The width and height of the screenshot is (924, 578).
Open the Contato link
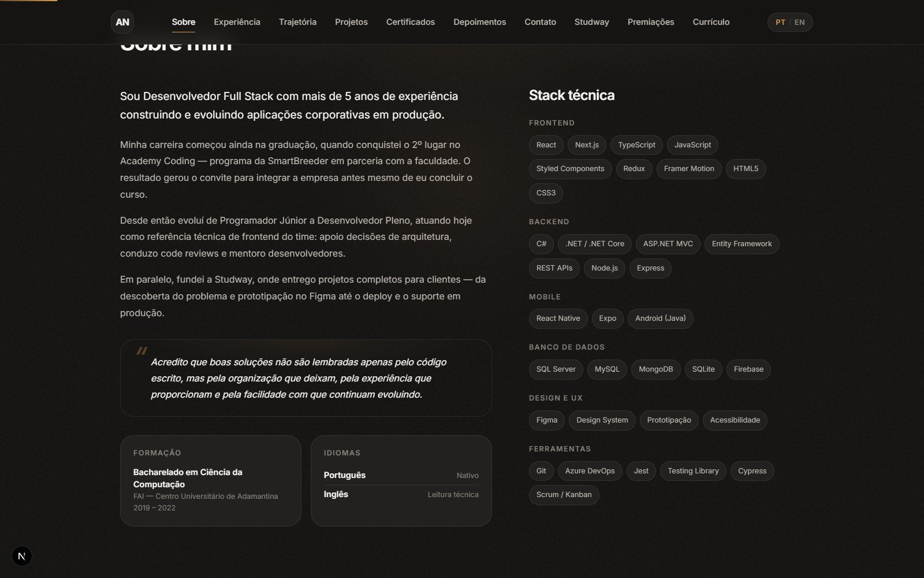540,22
